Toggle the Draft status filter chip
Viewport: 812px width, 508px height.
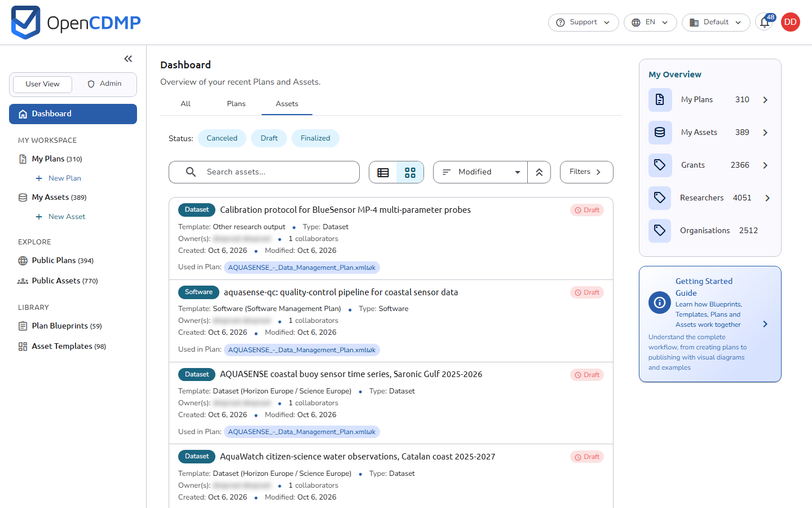point(269,138)
